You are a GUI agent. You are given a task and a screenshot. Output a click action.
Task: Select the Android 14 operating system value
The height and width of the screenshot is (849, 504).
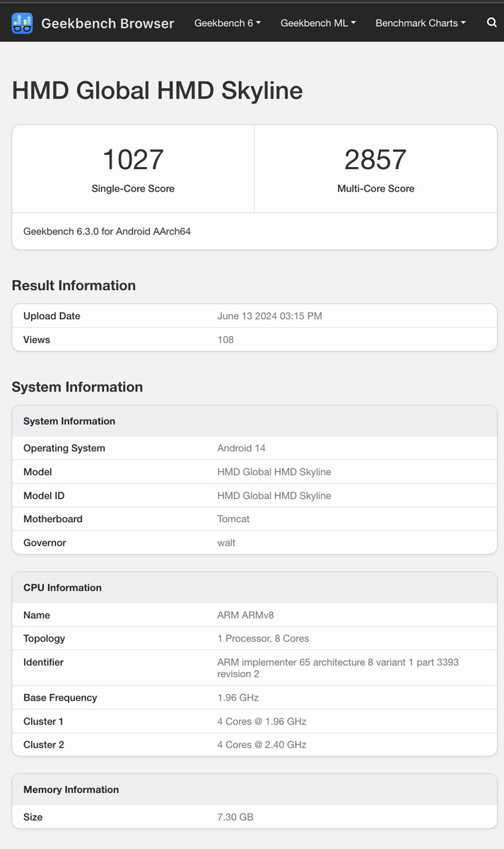[x=241, y=448]
